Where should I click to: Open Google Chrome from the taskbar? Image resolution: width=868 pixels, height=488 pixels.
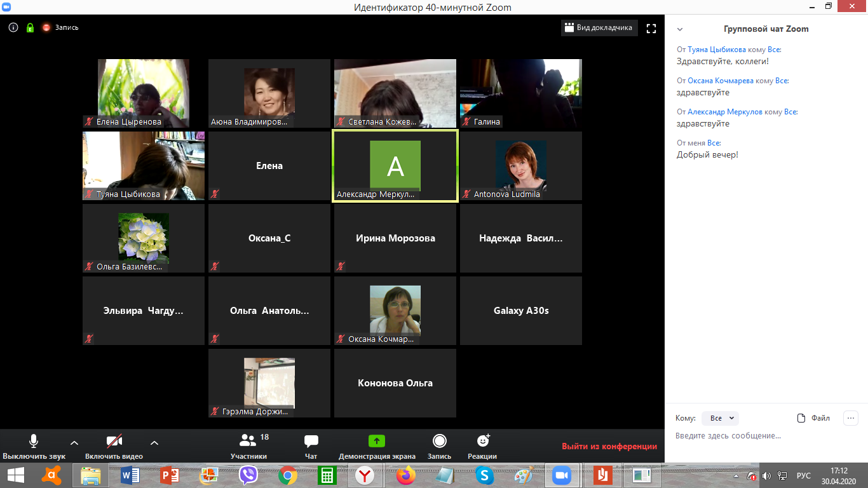(x=288, y=475)
